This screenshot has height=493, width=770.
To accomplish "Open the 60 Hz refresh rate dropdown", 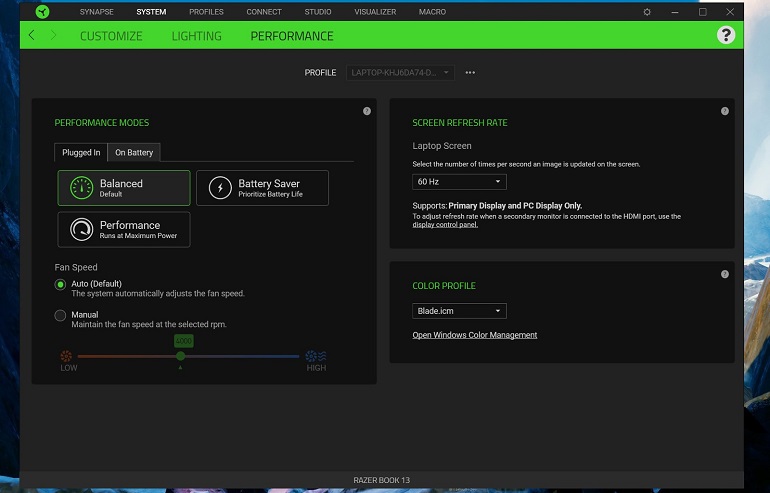I will point(459,182).
